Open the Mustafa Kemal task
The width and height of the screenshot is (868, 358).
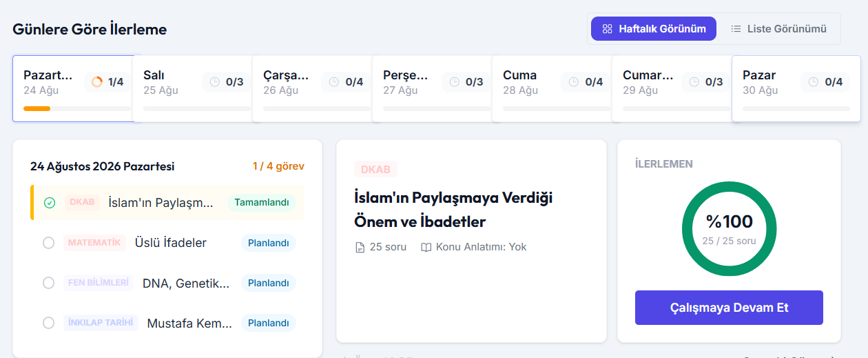pos(167,323)
